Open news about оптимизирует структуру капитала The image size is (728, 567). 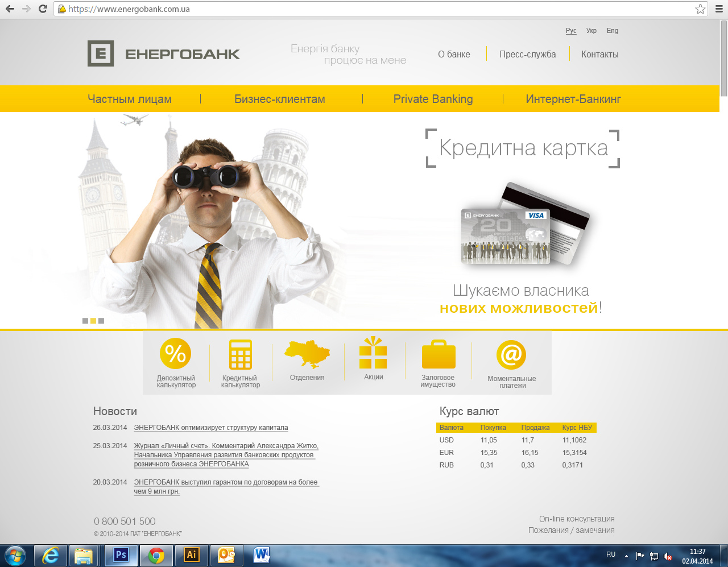point(211,428)
